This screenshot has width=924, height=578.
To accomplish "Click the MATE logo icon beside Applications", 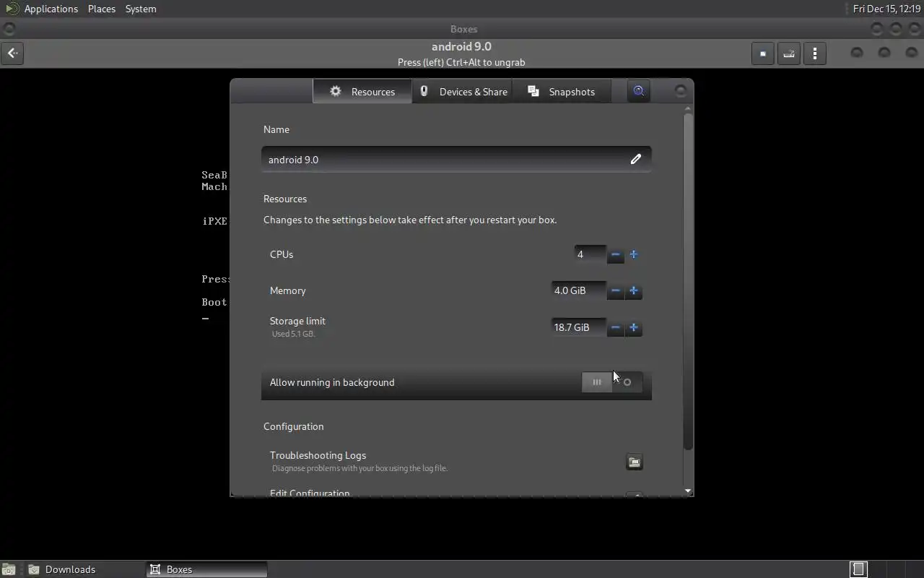I will (x=12, y=9).
